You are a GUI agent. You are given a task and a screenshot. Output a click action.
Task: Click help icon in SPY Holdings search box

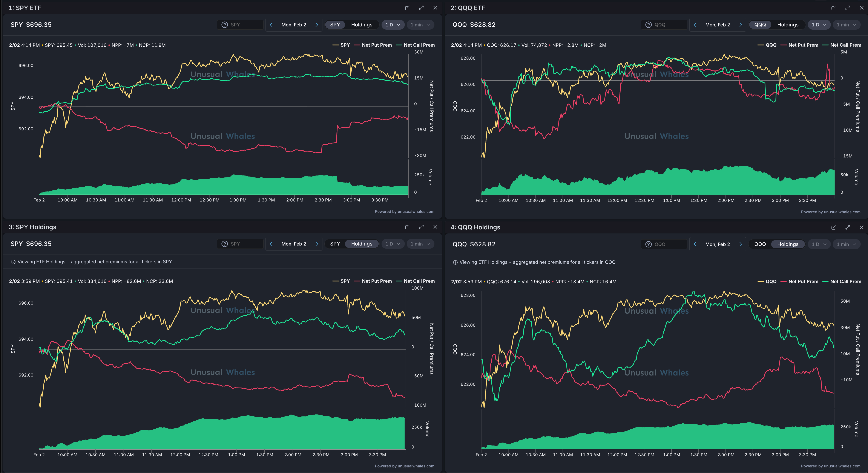[x=224, y=244]
